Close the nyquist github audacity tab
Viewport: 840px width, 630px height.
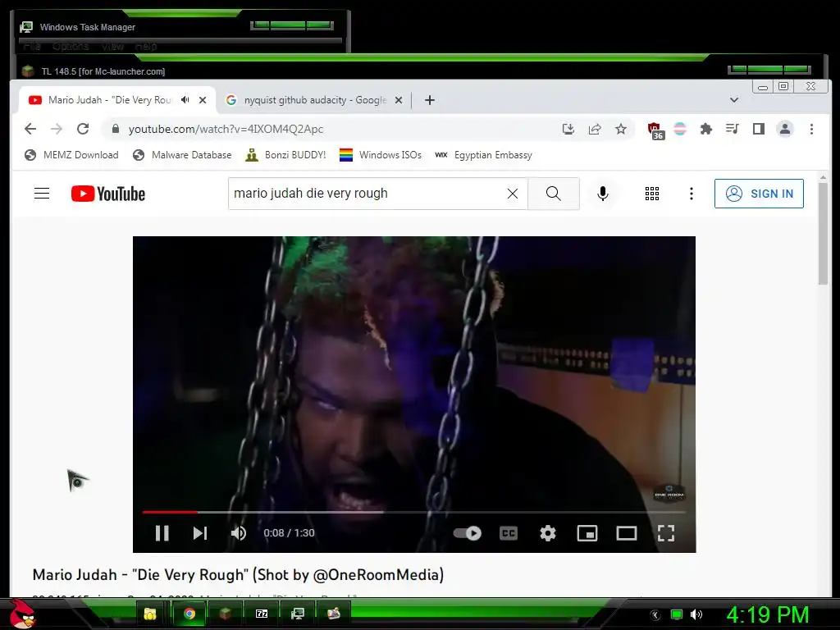(x=399, y=99)
